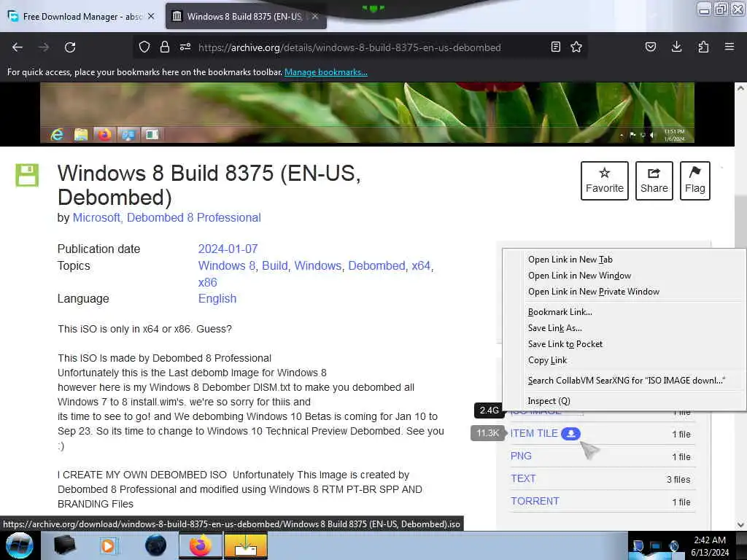
Task: Click the Share button
Action: 654,181
